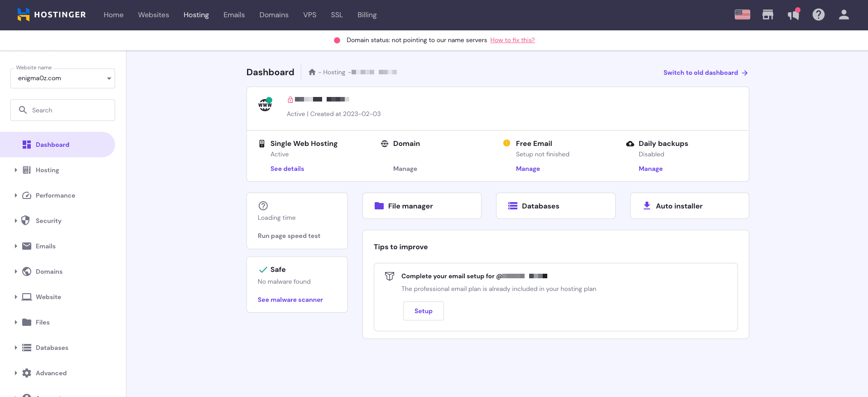
Task: Click the Performance gauge icon
Action: 27,195
